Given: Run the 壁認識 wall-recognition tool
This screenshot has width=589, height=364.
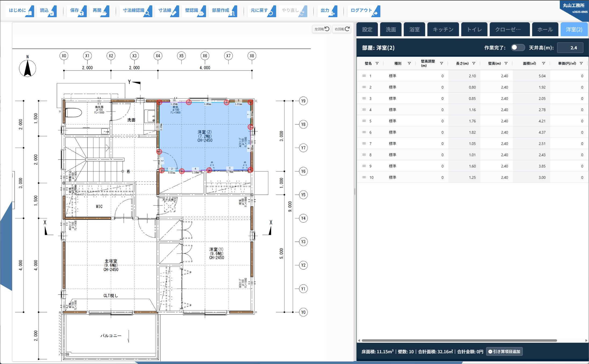Looking at the screenshot, I should 194,11.
